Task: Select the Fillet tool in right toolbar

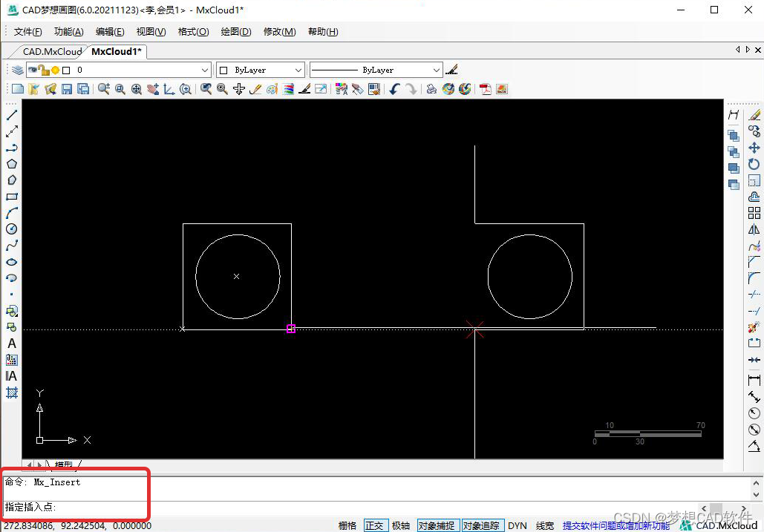Action: [754, 278]
